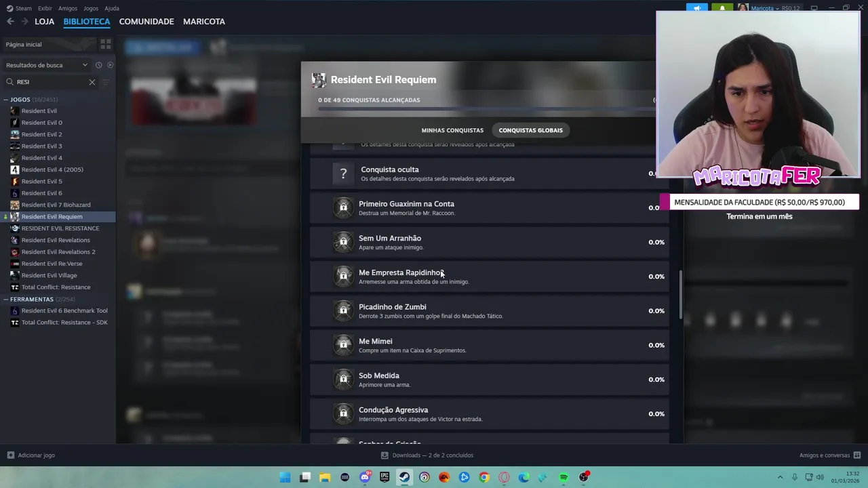Click the ready-to-play filter icon
Viewport: 868px width, 488px height.
click(111, 65)
